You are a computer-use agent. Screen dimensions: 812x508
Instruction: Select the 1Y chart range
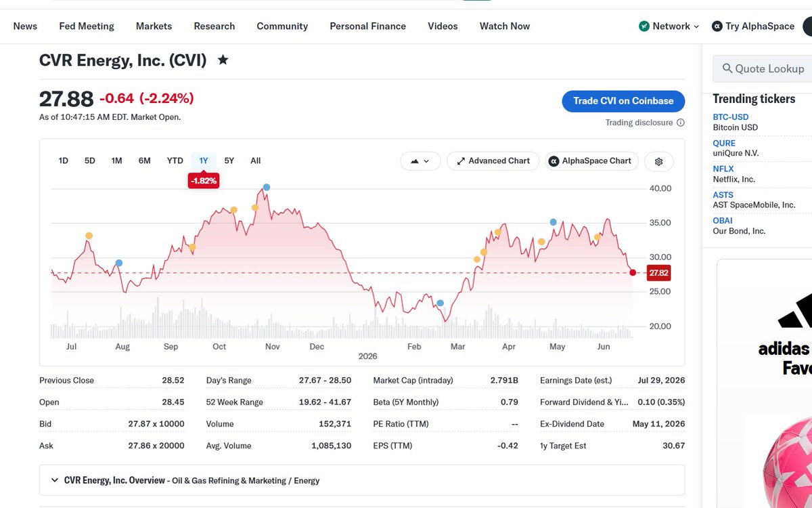[204, 161]
